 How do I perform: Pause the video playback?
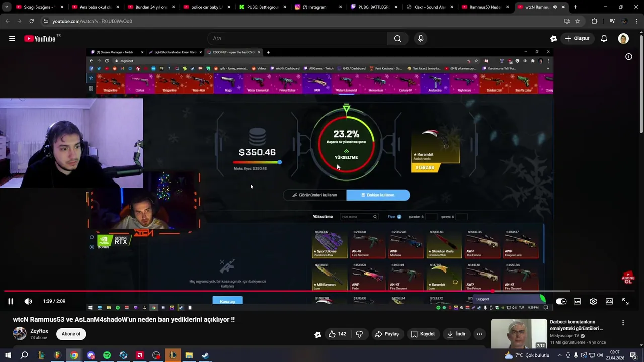tap(11, 301)
